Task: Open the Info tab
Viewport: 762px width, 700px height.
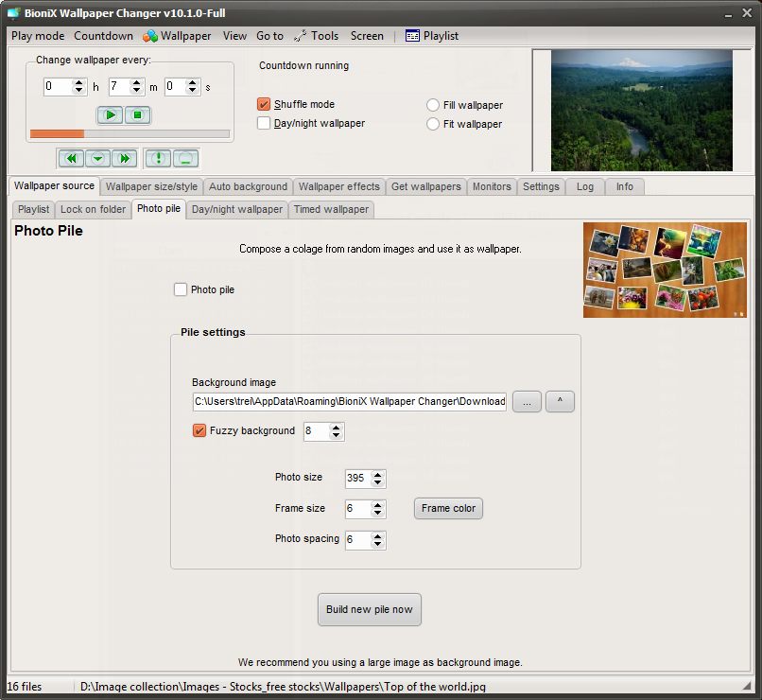Action: tap(625, 186)
